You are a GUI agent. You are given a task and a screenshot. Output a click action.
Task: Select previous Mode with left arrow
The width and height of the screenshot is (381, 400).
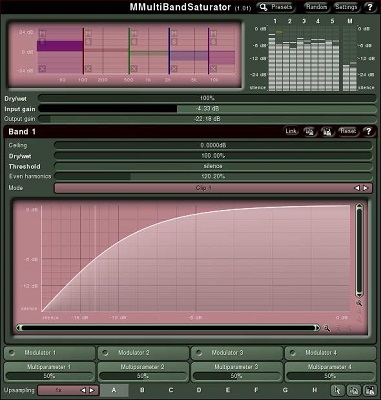(357, 188)
